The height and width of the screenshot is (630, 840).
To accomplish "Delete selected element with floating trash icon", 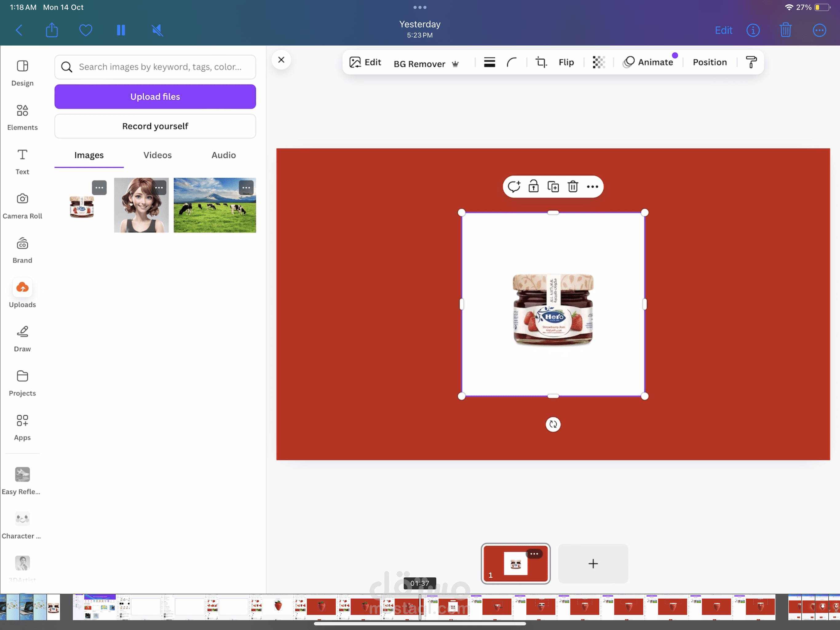I will (x=572, y=186).
